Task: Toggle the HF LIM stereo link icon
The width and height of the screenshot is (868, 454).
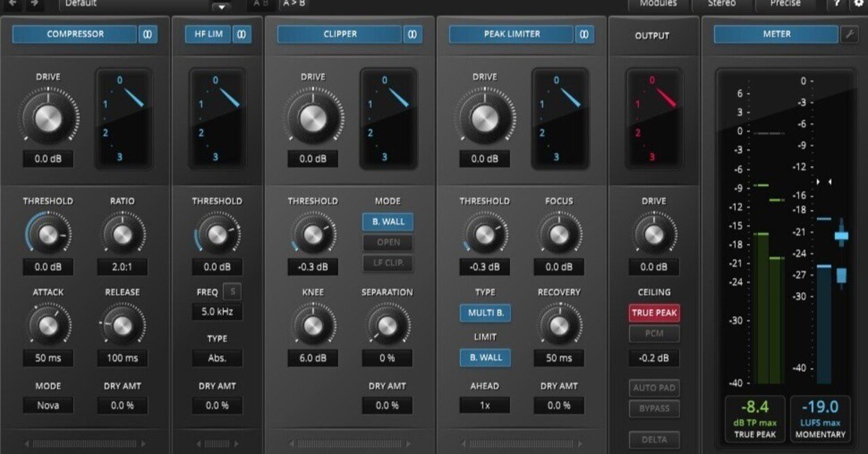Action: [242, 34]
